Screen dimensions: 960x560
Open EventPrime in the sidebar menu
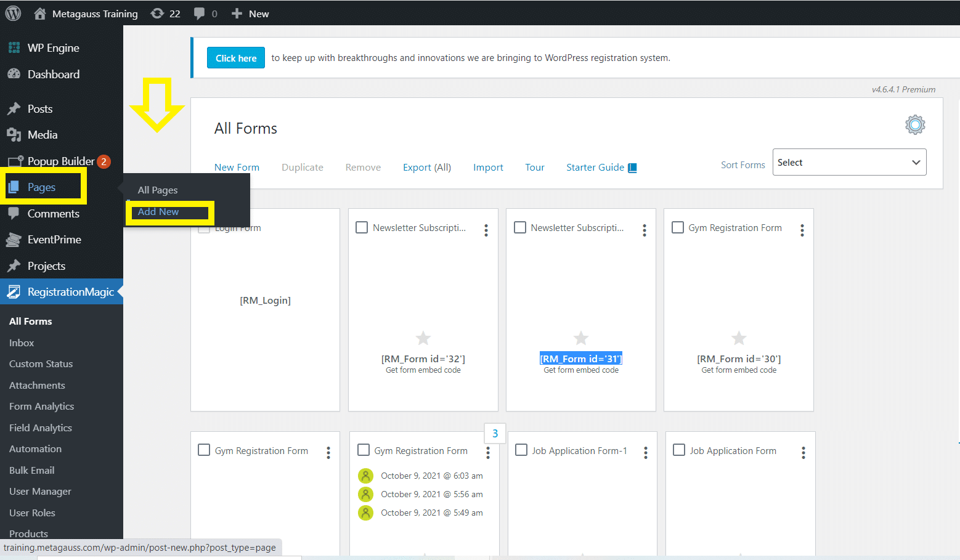click(54, 240)
